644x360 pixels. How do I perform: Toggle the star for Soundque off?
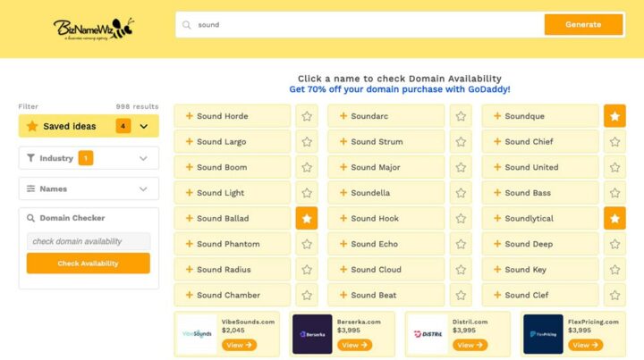click(614, 116)
